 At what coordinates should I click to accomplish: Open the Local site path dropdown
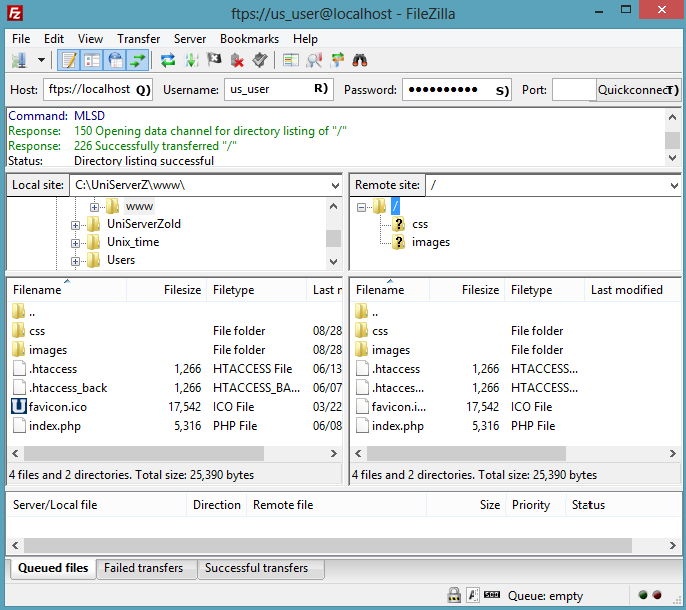pos(335,186)
